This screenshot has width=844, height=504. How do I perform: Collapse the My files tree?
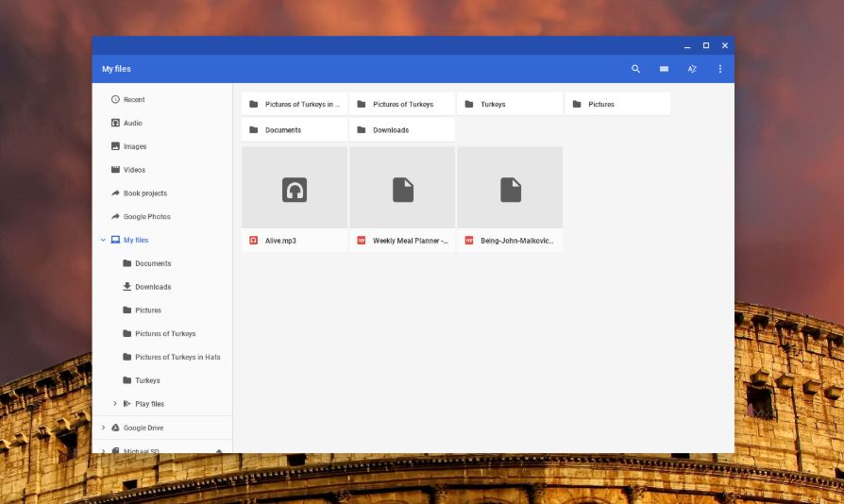(103, 240)
